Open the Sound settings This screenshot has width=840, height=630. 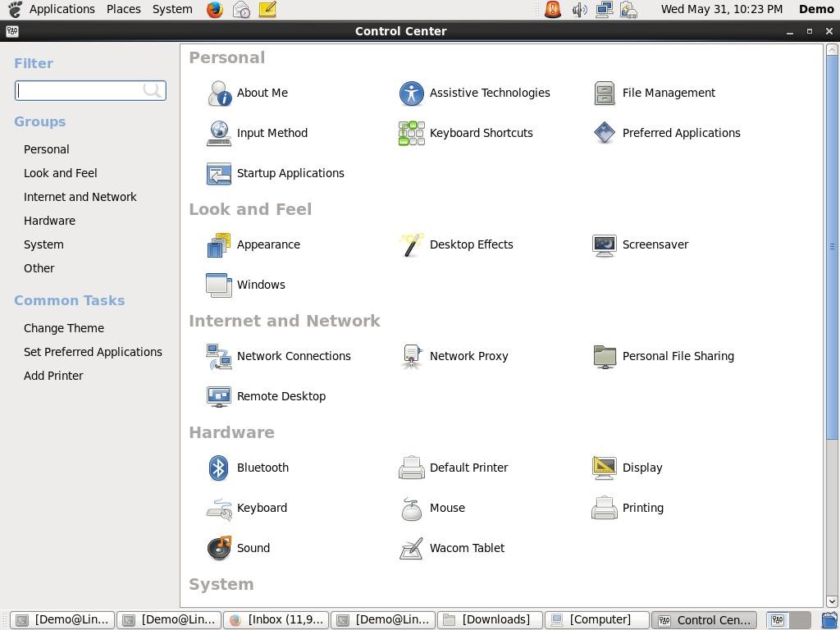click(253, 548)
